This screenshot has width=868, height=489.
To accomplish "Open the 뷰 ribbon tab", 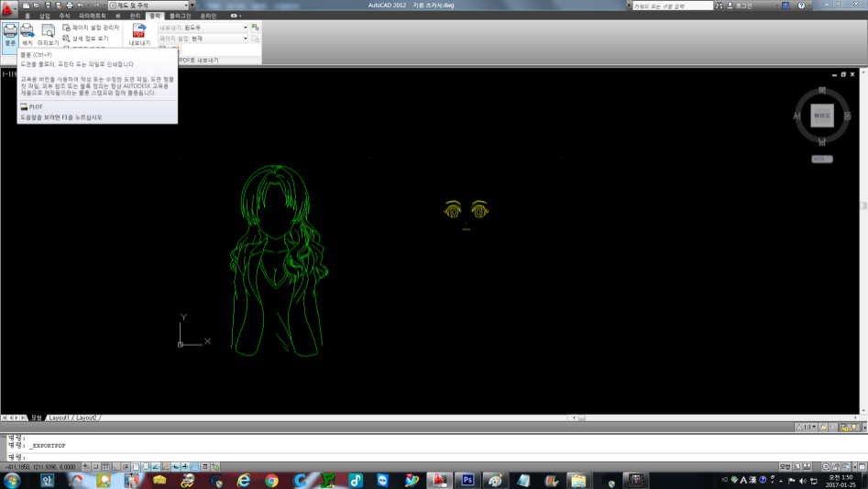I will (118, 17).
